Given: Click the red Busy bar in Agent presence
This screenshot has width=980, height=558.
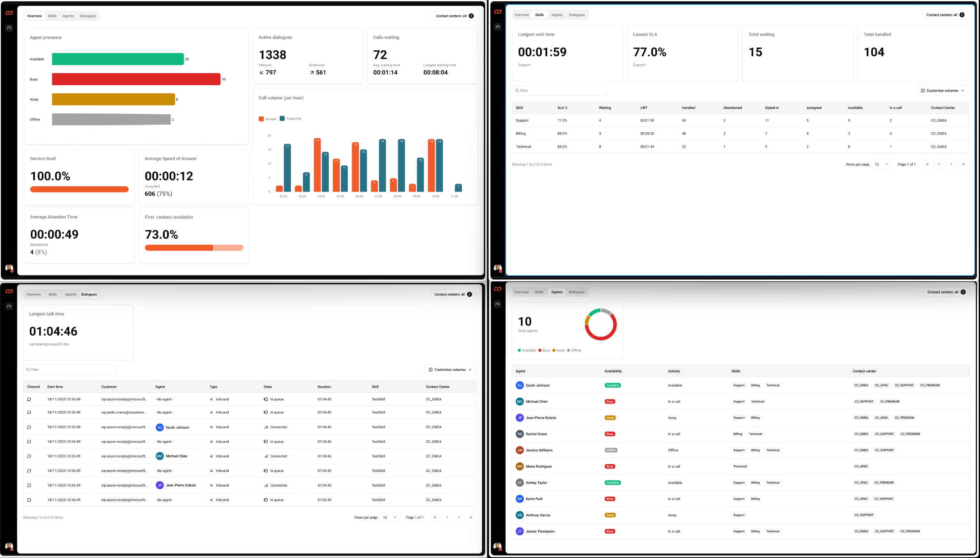Looking at the screenshot, I should pyautogui.click(x=136, y=79).
